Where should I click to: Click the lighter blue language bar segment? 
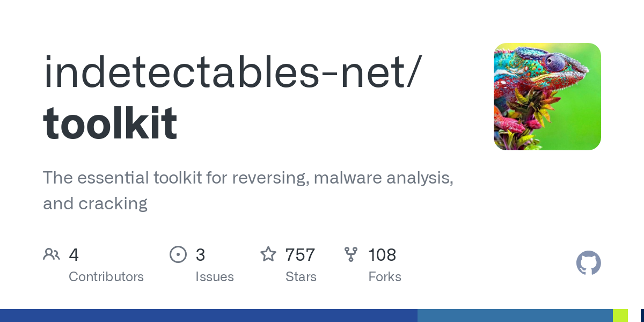click(515, 316)
